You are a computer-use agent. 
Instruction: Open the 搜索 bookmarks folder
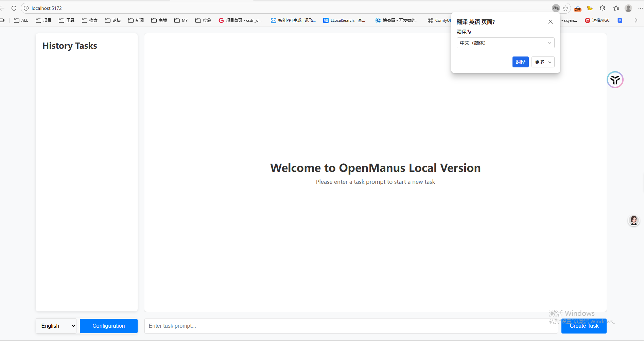pos(90,20)
